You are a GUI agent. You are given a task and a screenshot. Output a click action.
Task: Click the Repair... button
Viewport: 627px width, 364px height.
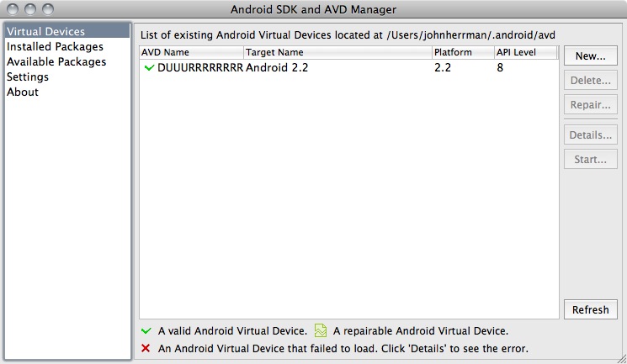tap(590, 105)
